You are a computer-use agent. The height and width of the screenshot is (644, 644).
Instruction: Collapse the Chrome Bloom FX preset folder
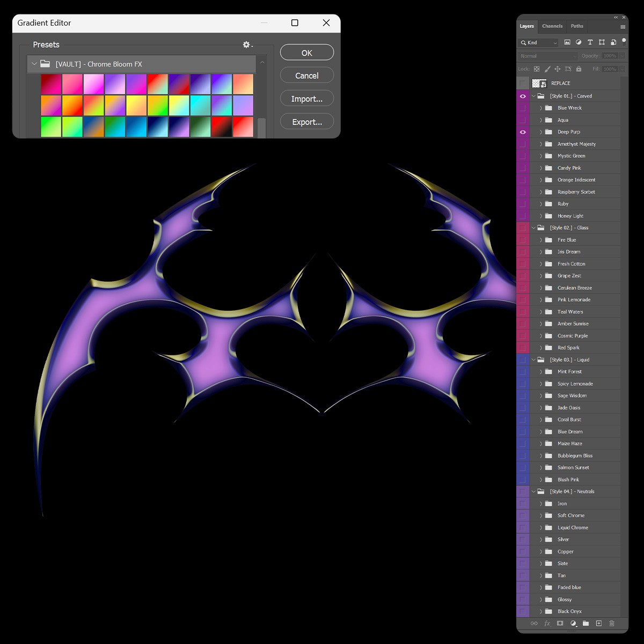pos(34,64)
